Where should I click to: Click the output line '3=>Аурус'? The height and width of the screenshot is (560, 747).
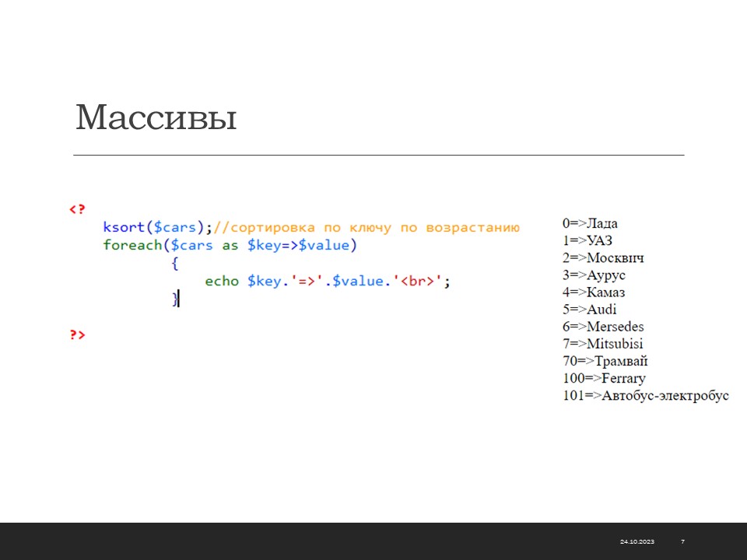click(594, 275)
